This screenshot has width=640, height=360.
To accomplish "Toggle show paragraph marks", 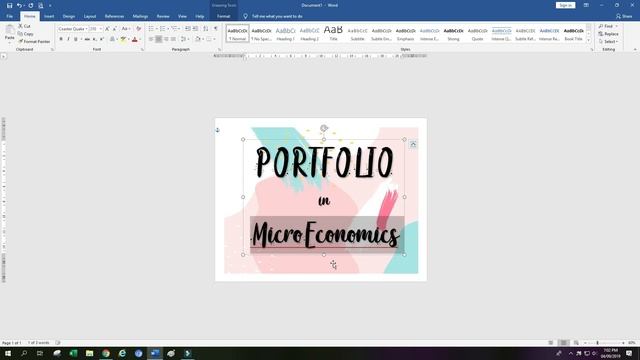I will tap(216, 29).
